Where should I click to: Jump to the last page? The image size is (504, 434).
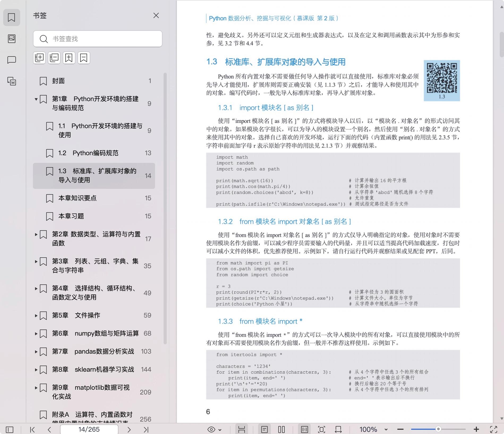[146, 429]
